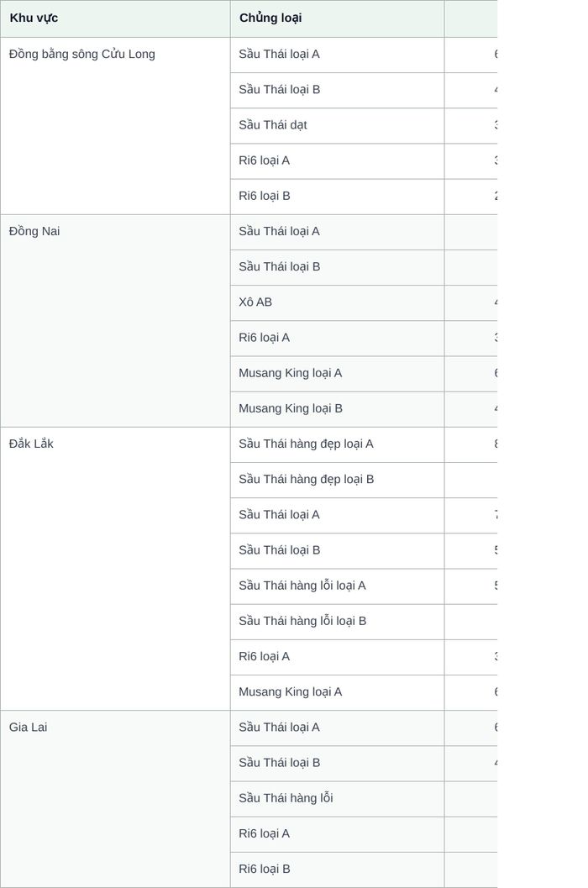Select Musang King loại A in Đồng Nai
This screenshot has width=588, height=888.
[337, 373]
